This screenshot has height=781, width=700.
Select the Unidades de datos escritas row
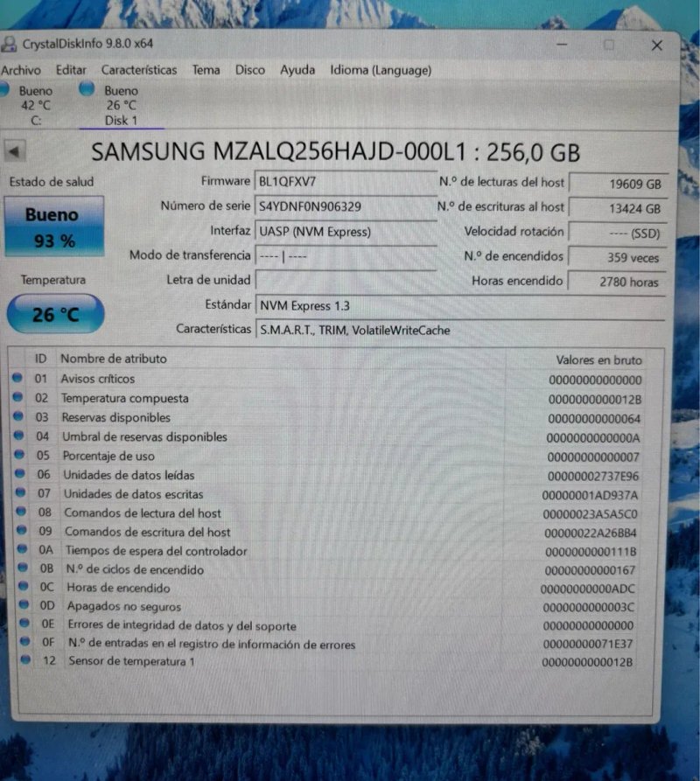pyautogui.click(x=327, y=494)
